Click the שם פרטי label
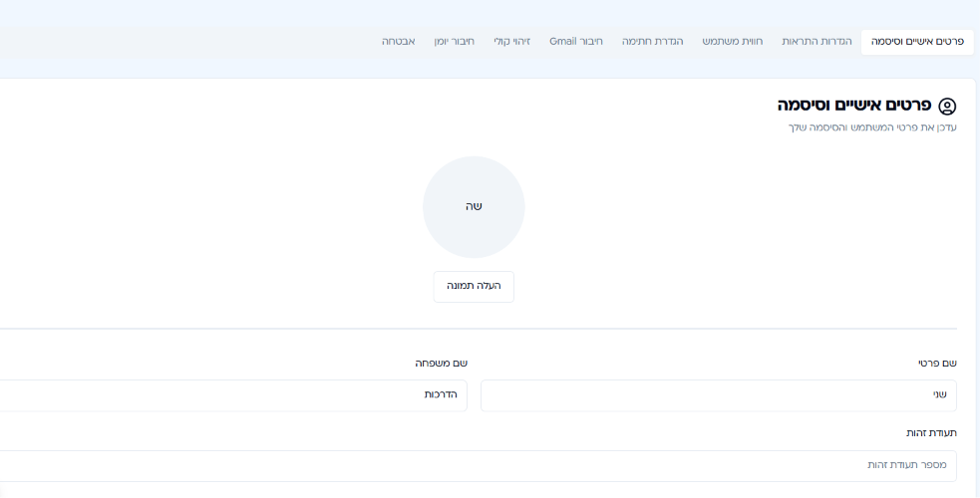The width and height of the screenshot is (980, 498). pos(937,364)
